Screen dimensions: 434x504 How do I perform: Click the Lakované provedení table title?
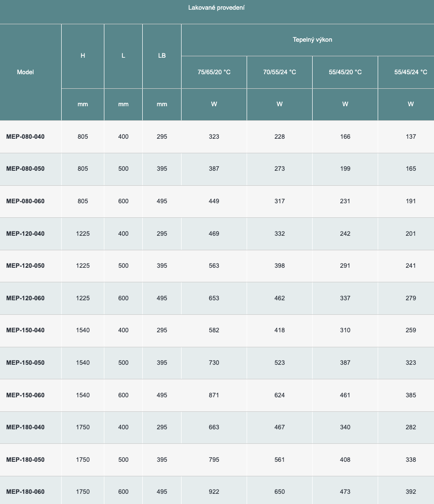[x=216, y=8]
